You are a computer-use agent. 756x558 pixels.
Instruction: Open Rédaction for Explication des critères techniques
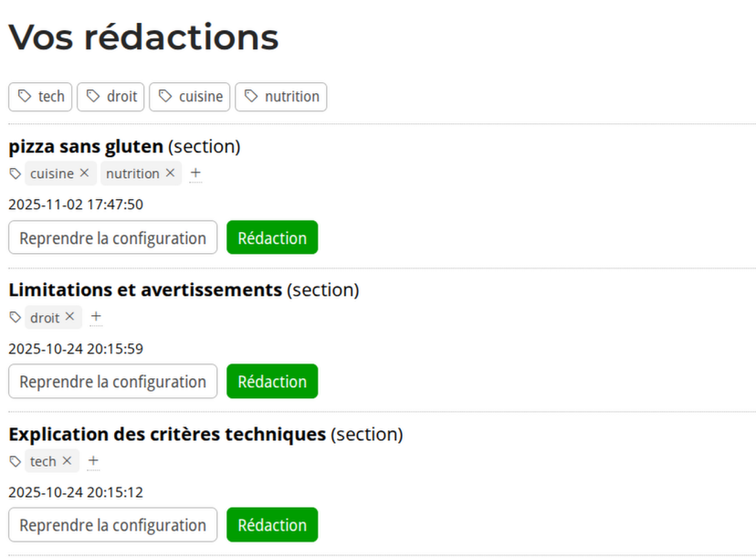click(272, 525)
